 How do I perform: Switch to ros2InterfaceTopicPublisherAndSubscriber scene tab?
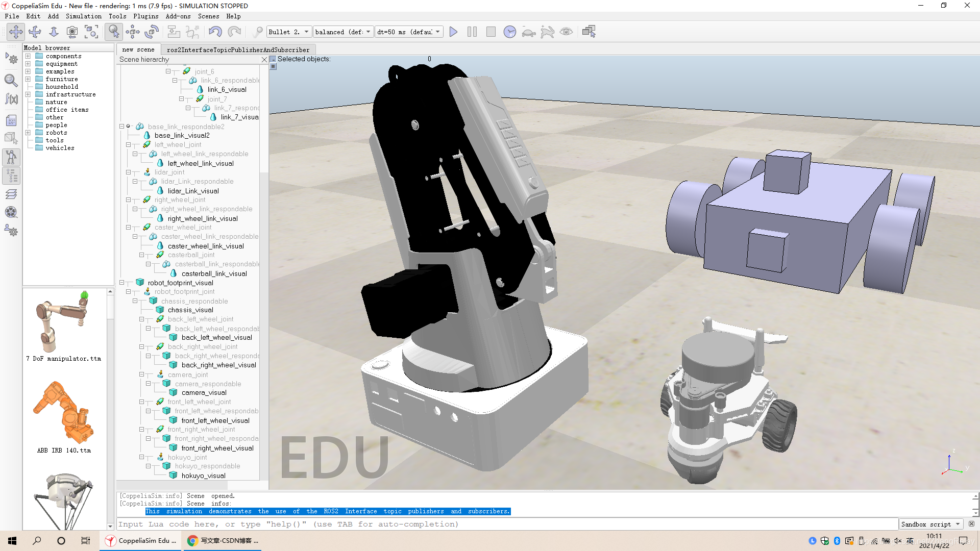point(238,49)
